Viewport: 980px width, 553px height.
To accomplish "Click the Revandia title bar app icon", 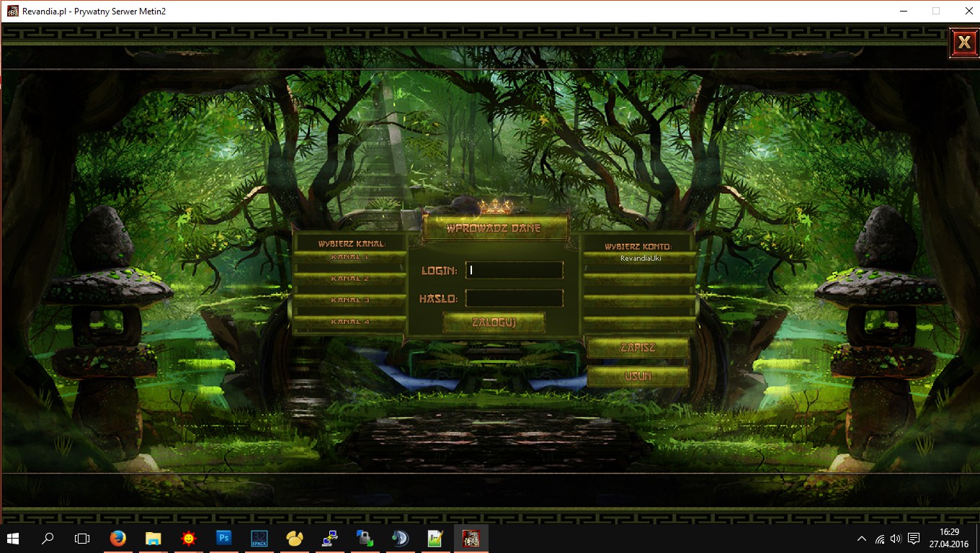I will pyautogui.click(x=12, y=11).
